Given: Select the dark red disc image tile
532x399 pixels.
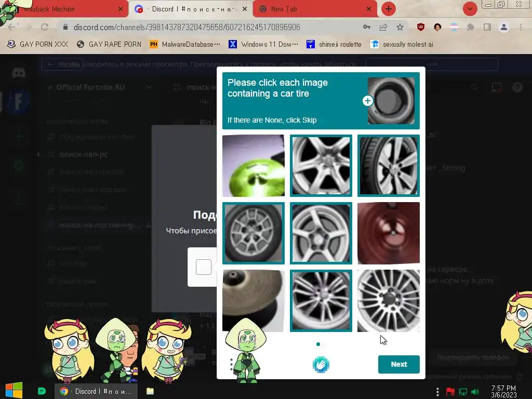Looking at the screenshot, I should 389,233.
